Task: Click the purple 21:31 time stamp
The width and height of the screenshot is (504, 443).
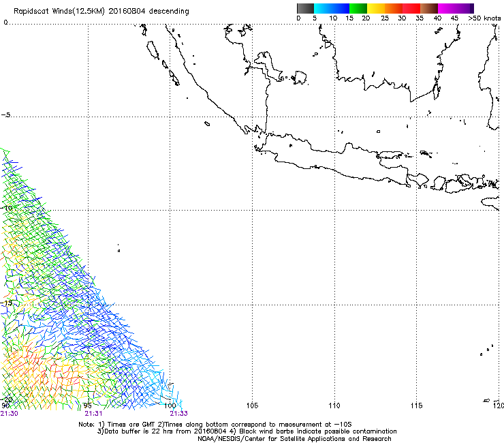Action: click(x=93, y=414)
